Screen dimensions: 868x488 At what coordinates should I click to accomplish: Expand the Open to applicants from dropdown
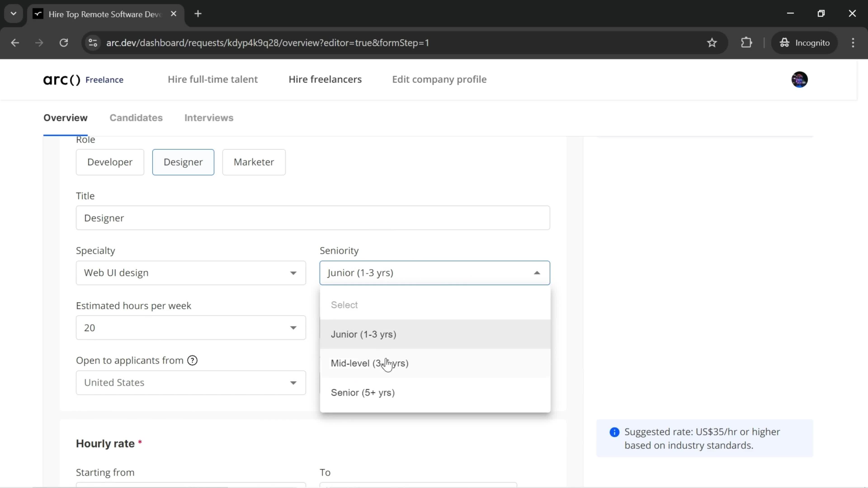tap(191, 382)
